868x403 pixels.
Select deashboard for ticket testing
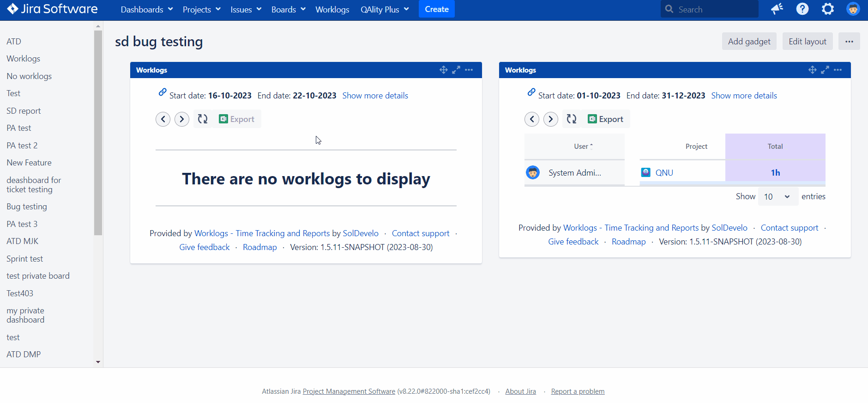[x=34, y=185]
